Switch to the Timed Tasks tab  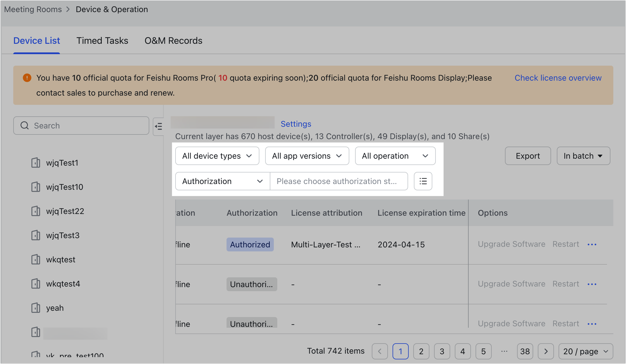[x=102, y=41]
